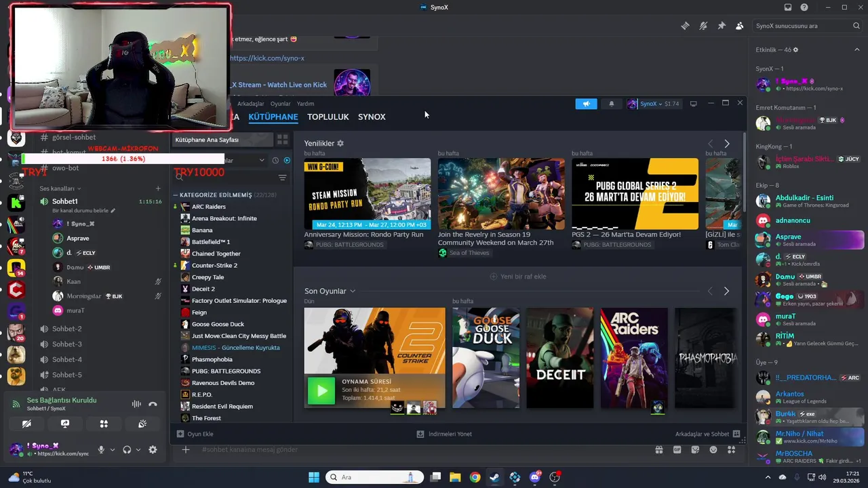The height and width of the screenshot is (488, 868).
Task: Play Counter-Strike 2 with green button
Action: pyautogui.click(x=321, y=390)
